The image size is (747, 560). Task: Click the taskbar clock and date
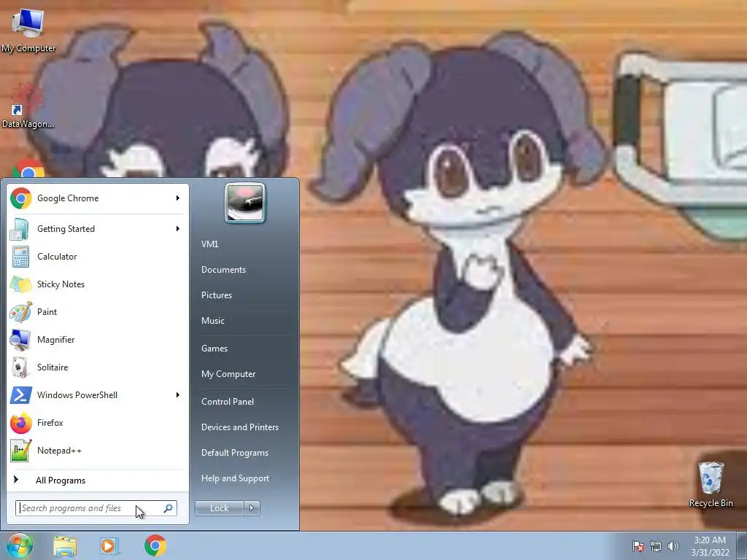point(710,546)
